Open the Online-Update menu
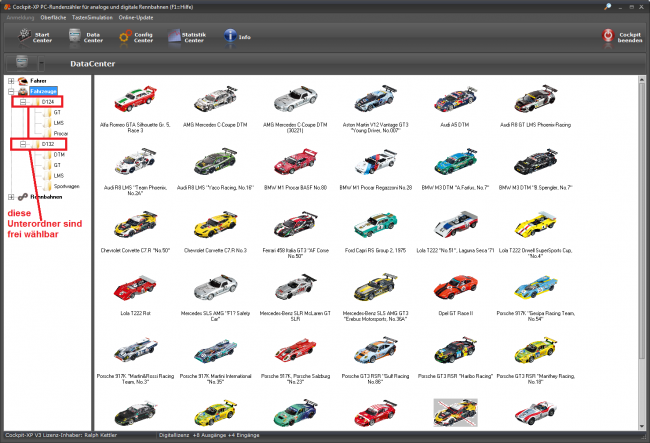 click(136, 17)
